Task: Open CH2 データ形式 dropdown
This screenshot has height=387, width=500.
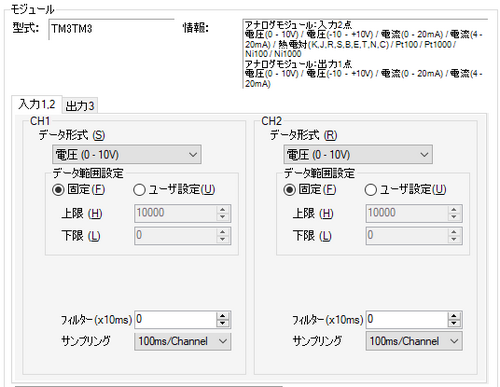Action: pos(358,154)
